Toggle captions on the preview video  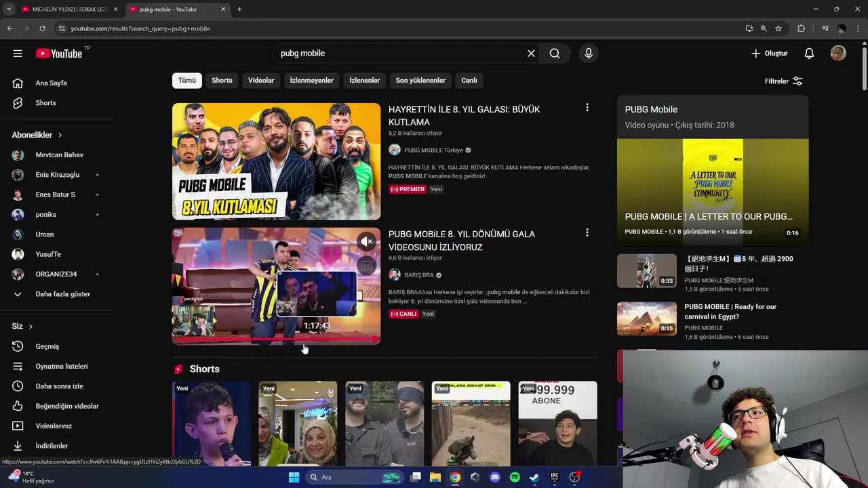(366, 266)
